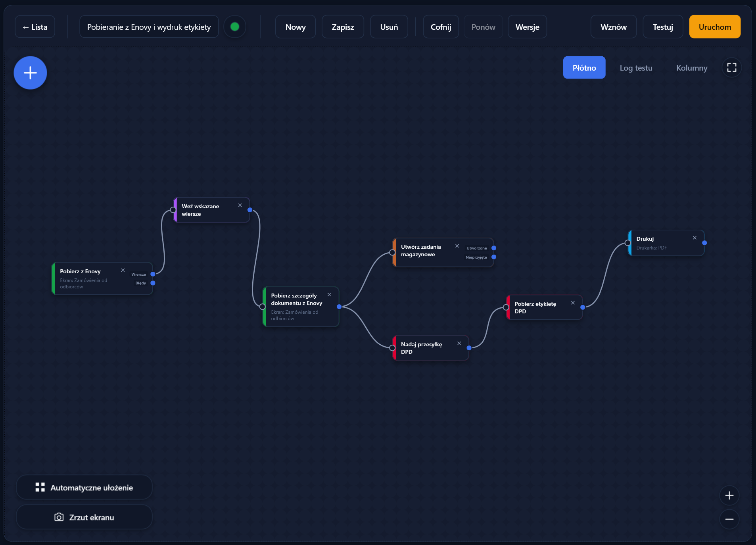Click the 'Wiersze' output port
Viewport: 756px width, 545px height.
tap(153, 274)
